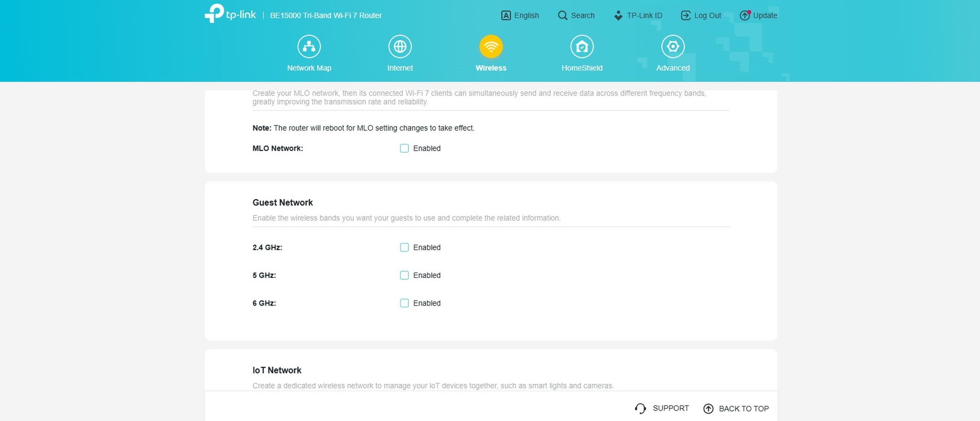Select the Wireless Wi-Fi icon
Viewport: 980px width, 421px height.
(491, 47)
